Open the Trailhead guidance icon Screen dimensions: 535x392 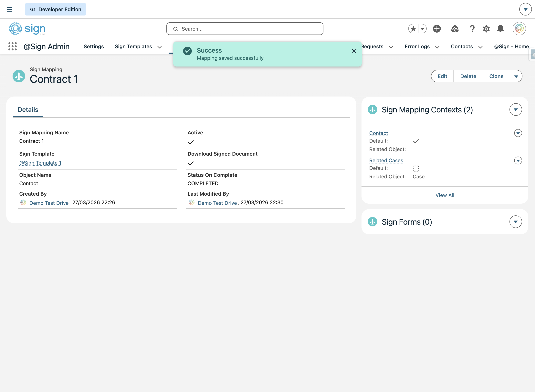(x=455, y=29)
